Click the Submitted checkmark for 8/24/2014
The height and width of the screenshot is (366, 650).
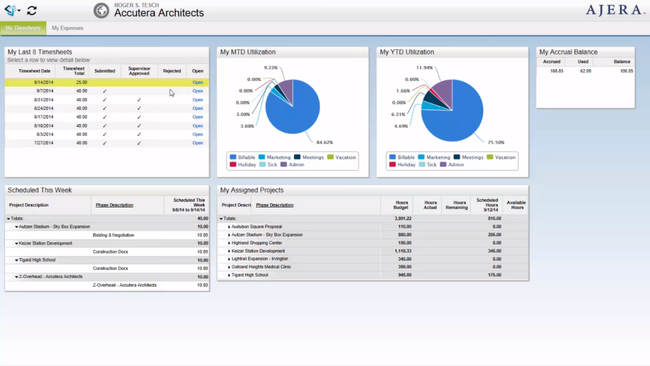coord(104,108)
